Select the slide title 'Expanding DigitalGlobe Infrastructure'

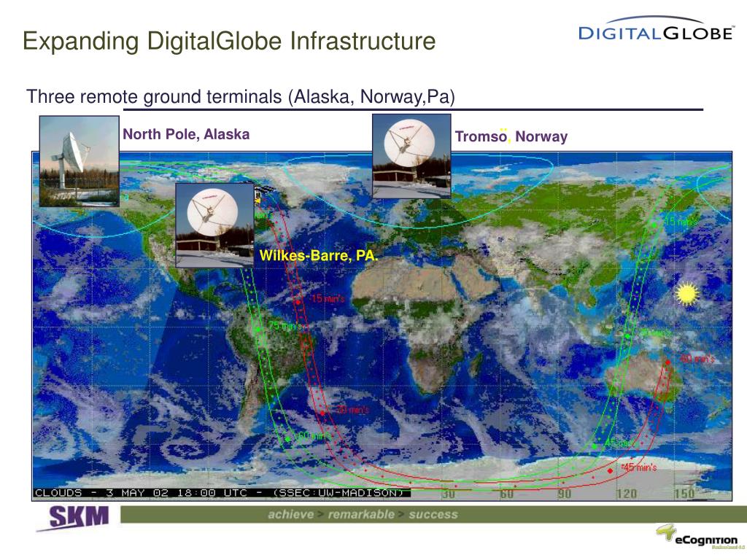(229, 41)
